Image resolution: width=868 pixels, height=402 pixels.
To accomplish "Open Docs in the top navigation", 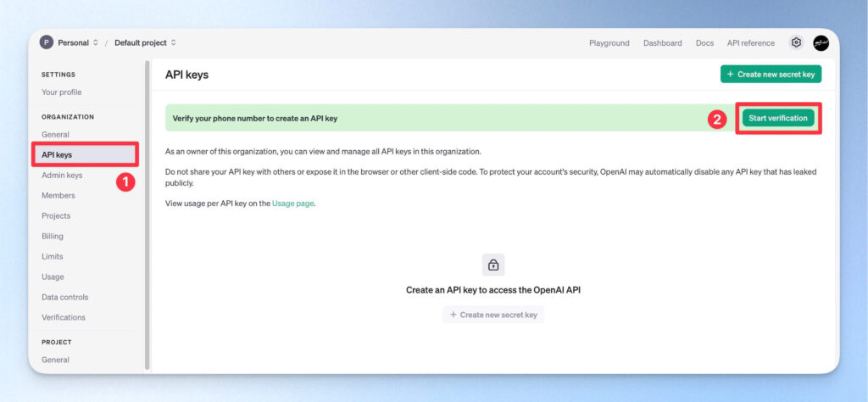I will (x=704, y=42).
